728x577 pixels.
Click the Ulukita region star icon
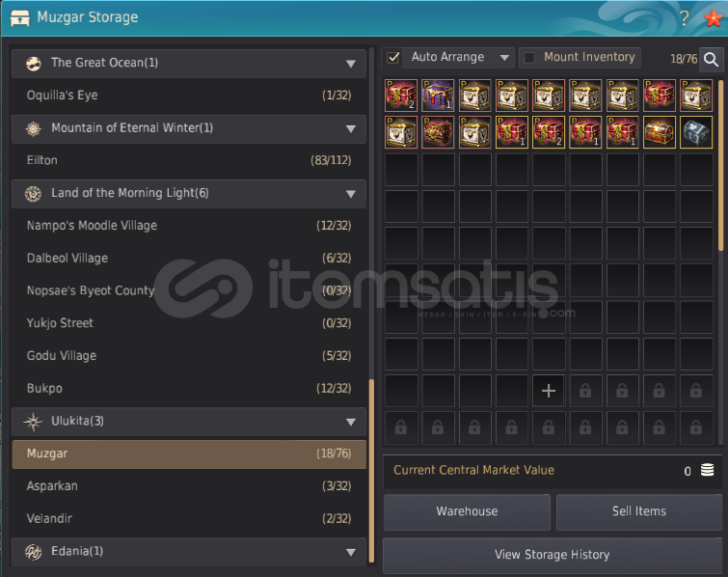coord(34,422)
